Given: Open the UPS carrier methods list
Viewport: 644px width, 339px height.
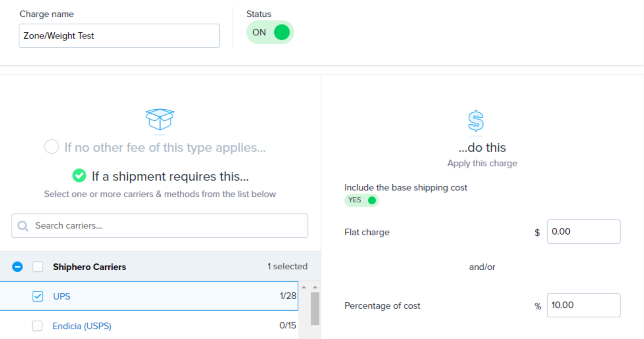Looking at the screenshot, I should [62, 296].
